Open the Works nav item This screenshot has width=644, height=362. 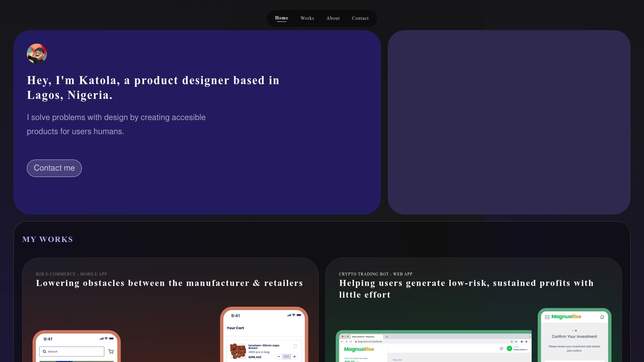point(307,18)
